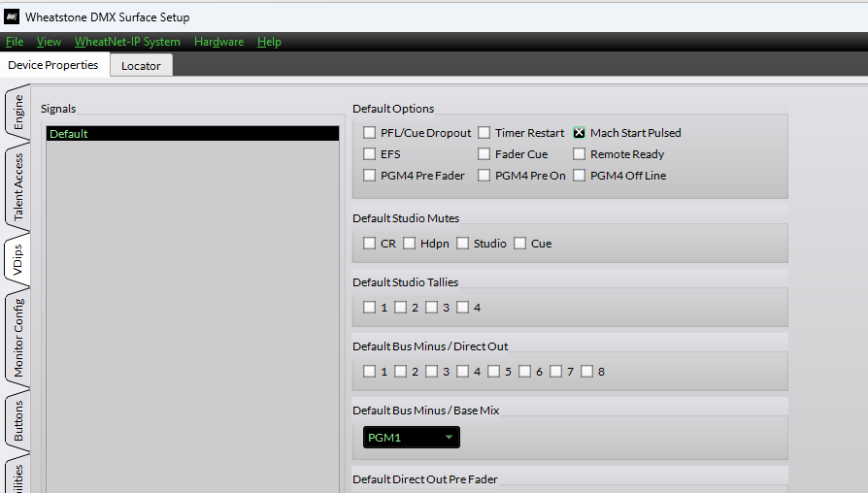The height and width of the screenshot is (493, 868).
Task: Open the View menu
Action: (x=49, y=42)
